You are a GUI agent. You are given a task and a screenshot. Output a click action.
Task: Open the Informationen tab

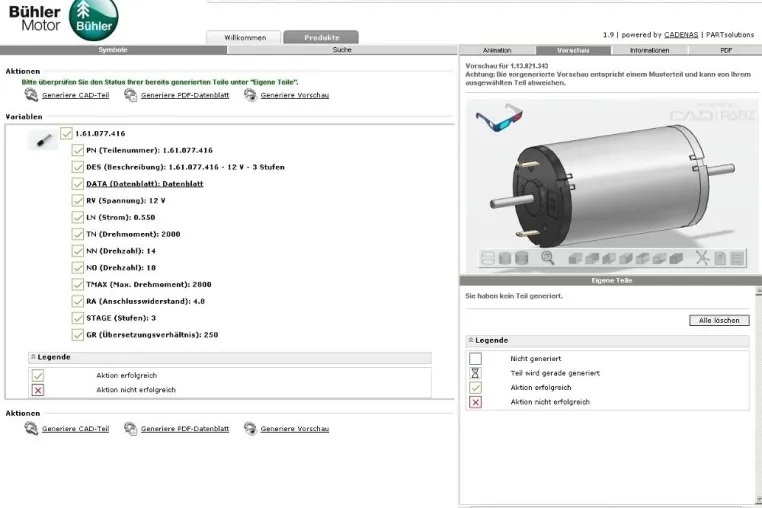click(x=650, y=50)
